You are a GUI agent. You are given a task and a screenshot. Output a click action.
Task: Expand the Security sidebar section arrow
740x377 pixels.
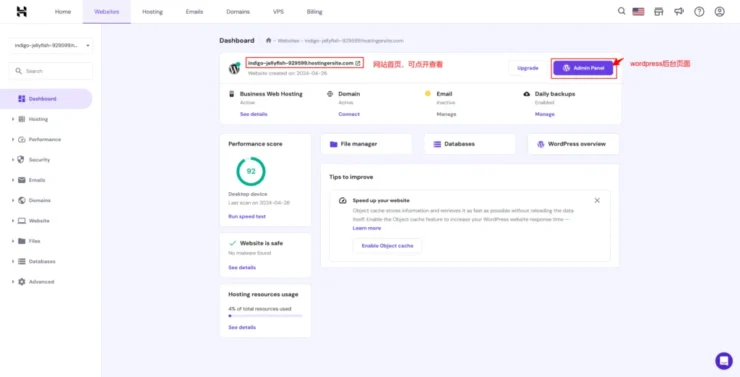pyautogui.click(x=13, y=160)
